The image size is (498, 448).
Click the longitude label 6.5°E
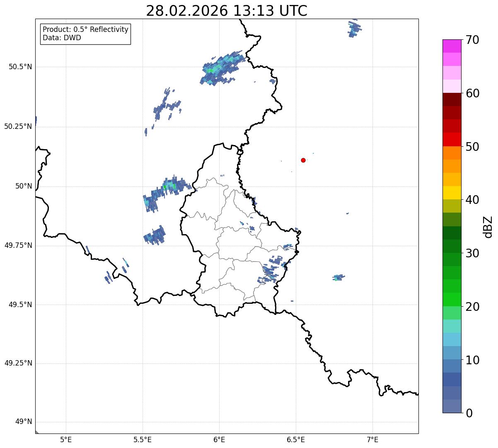coord(296,439)
